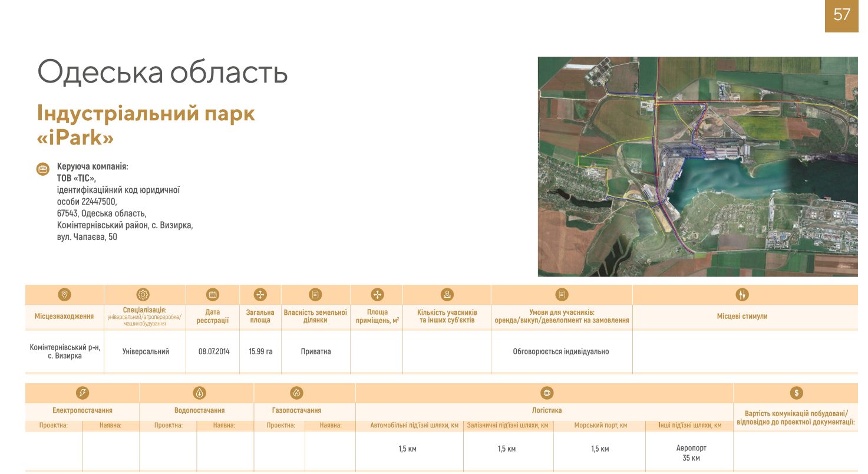Click the 1,5 км value under Залізничні

tap(507, 449)
